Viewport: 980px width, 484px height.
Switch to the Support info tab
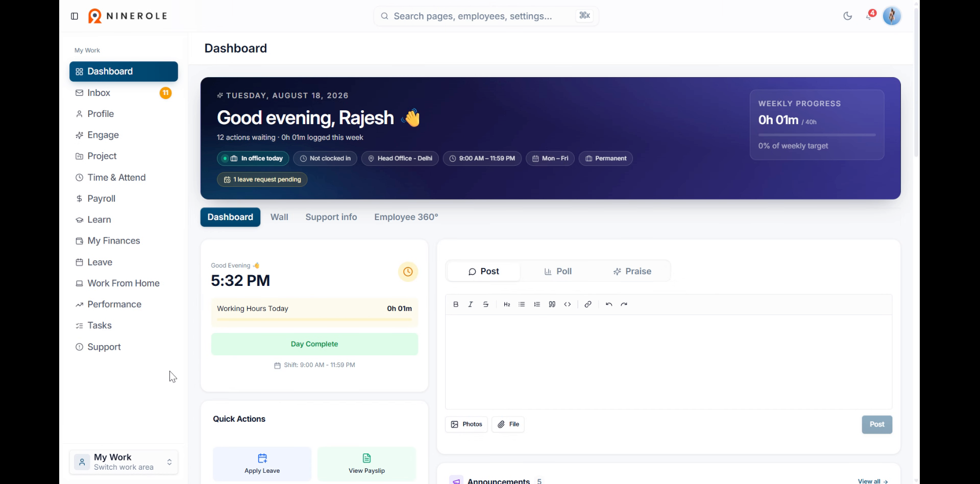[331, 217]
